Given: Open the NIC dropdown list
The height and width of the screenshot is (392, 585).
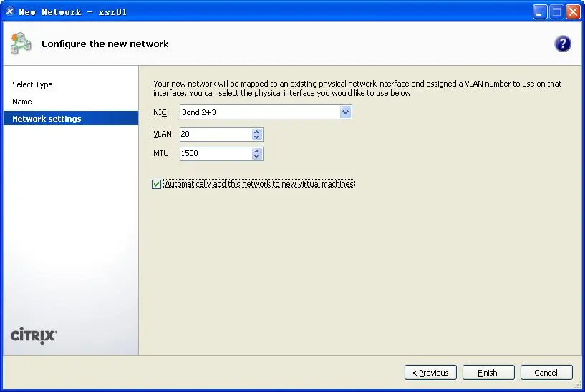Looking at the screenshot, I should 345,112.
